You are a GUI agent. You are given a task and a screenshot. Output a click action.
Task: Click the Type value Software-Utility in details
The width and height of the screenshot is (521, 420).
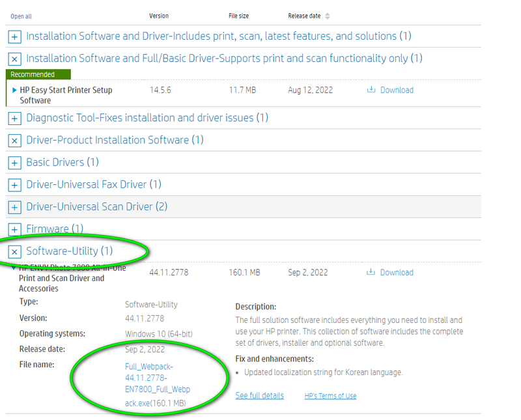coord(151,304)
